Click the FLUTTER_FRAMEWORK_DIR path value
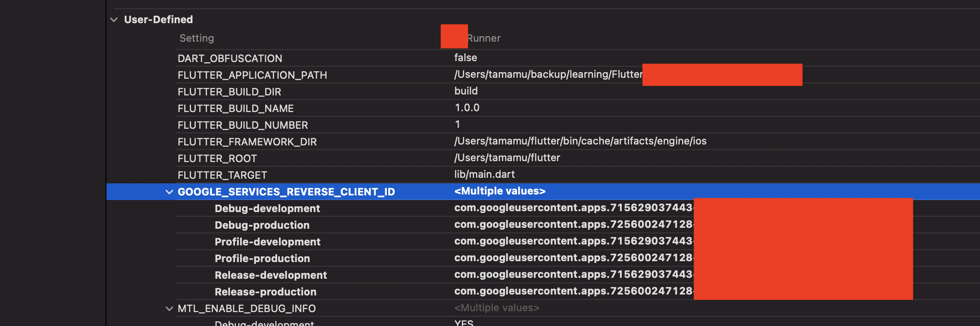 coord(580,141)
